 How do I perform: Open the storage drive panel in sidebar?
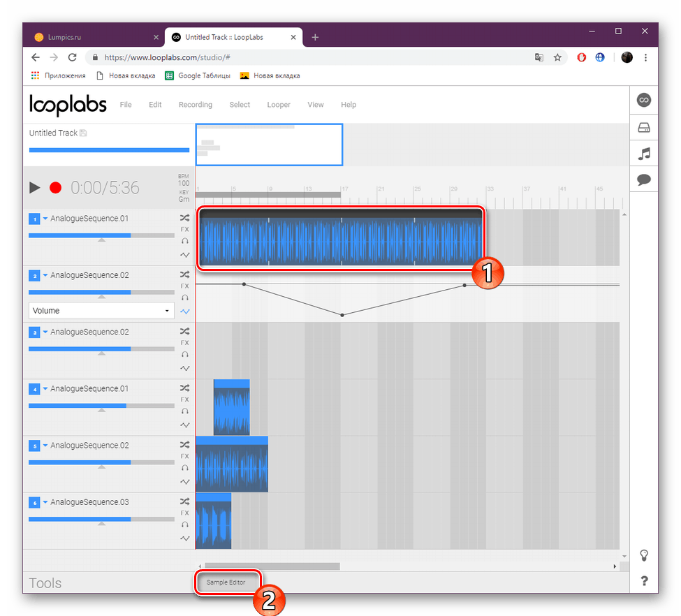(x=643, y=126)
